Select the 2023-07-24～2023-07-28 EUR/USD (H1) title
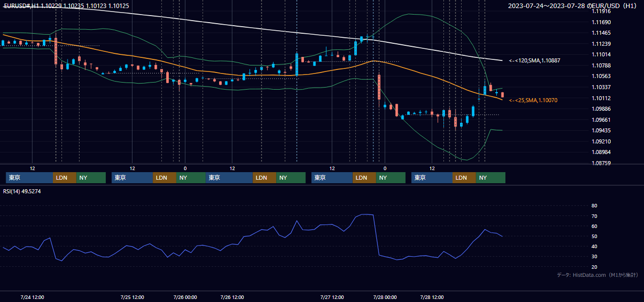The width and height of the screenshot is (644, 302). (572, 6)
